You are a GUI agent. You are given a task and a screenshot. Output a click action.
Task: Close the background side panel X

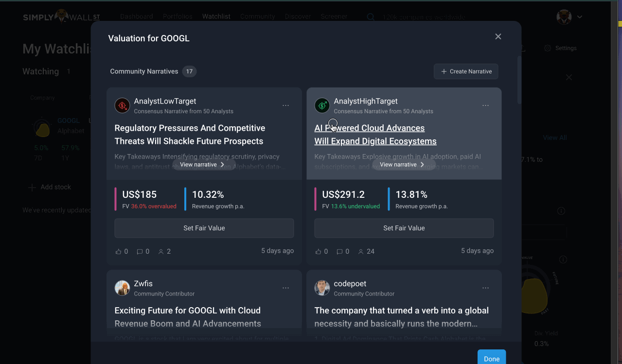coord(569,77)
